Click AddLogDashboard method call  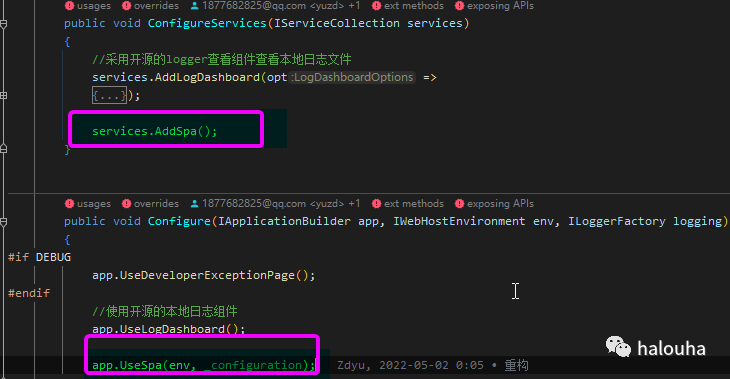point(207,77)
